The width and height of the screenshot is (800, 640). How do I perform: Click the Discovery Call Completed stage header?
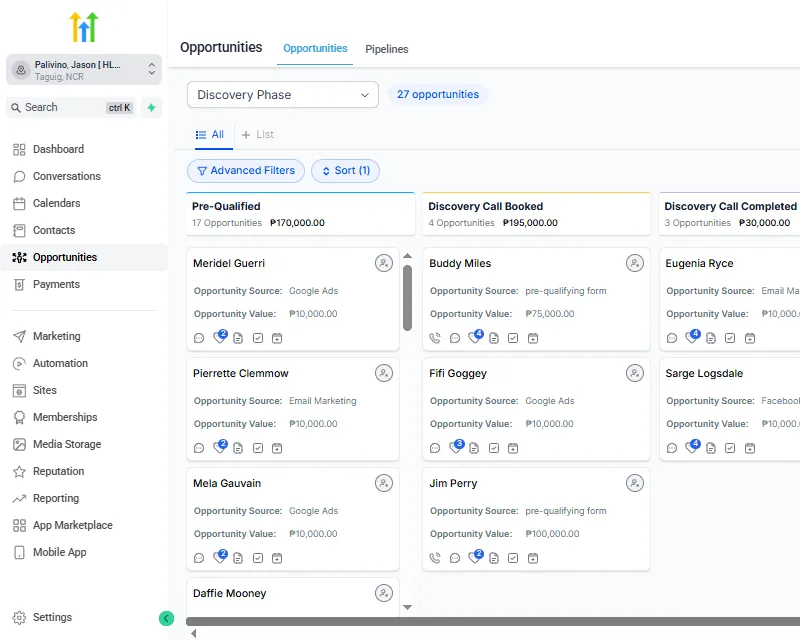pyautogui.click(x=729, y=214)
